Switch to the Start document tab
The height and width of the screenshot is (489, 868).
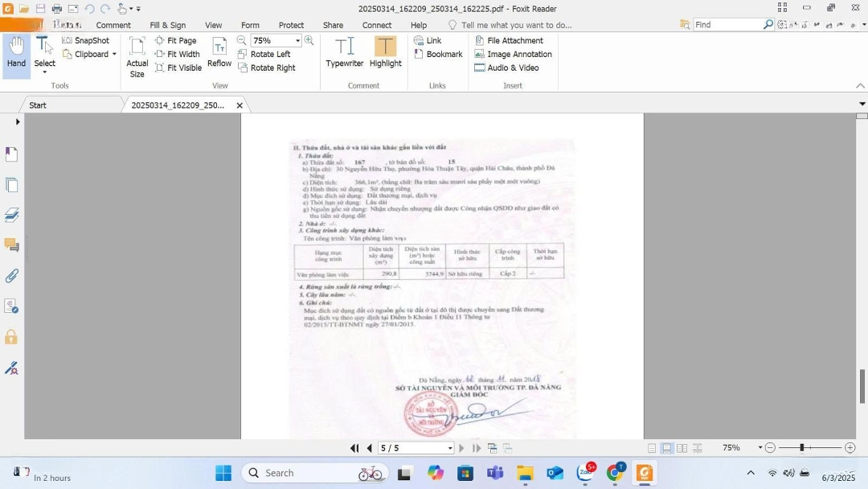38,105
